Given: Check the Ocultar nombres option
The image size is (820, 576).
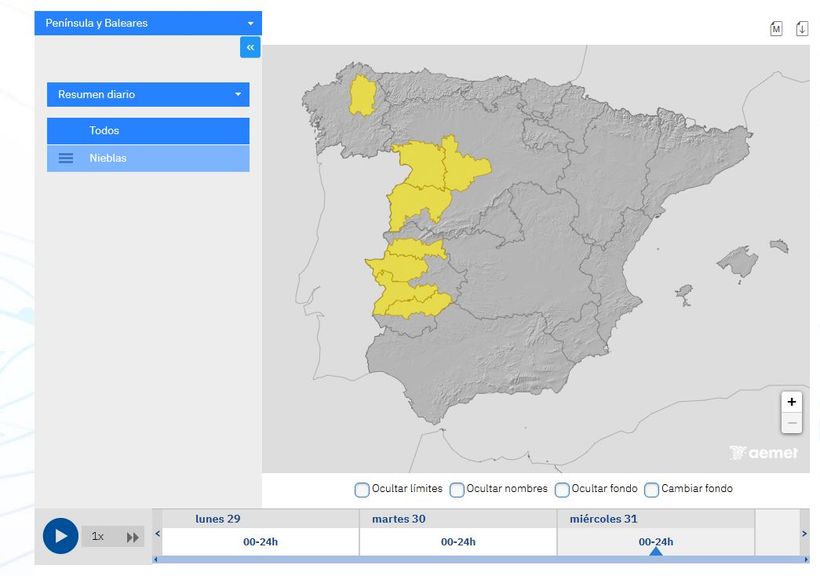Looking at the screenshot, I should pyautogui.click(x=457, y=489).
